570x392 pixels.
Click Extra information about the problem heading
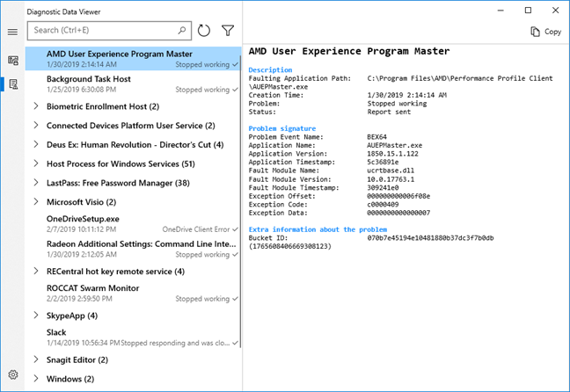tap(318, 229)
